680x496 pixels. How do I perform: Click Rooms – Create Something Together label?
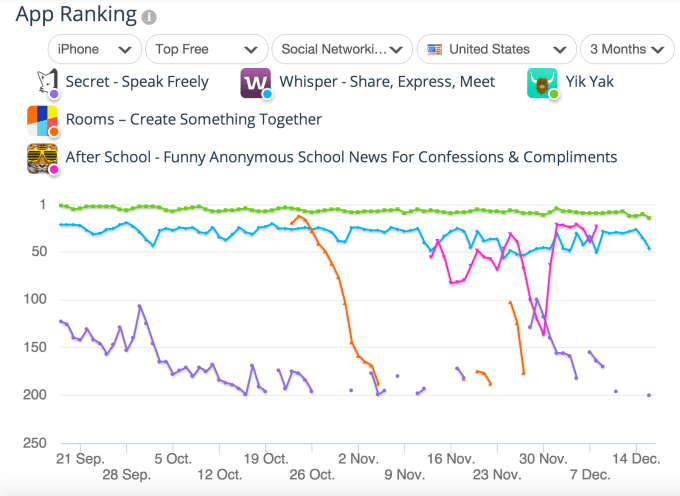click(x=193, y=120)
